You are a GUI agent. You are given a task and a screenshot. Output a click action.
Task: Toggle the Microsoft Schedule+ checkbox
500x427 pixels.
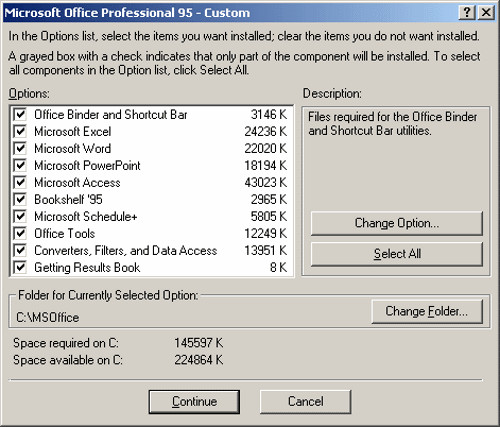(x=20, y=216)
